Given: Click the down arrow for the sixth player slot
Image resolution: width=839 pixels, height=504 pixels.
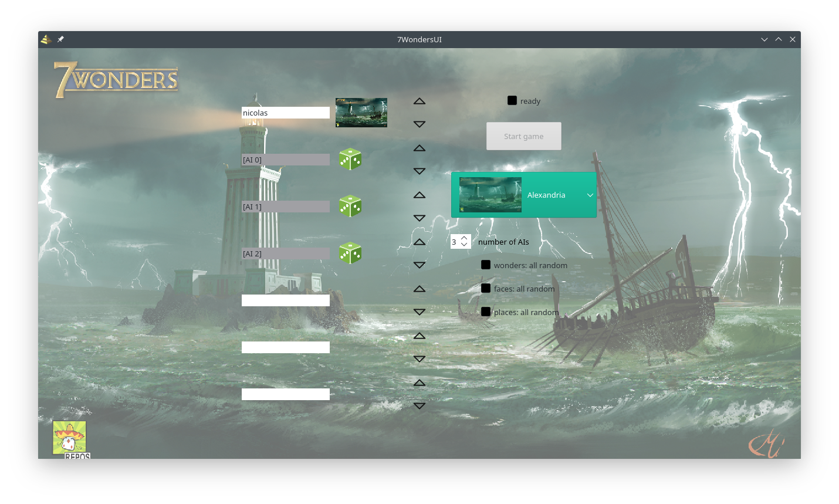Looking at the screenshot, I should click(419, 359).
